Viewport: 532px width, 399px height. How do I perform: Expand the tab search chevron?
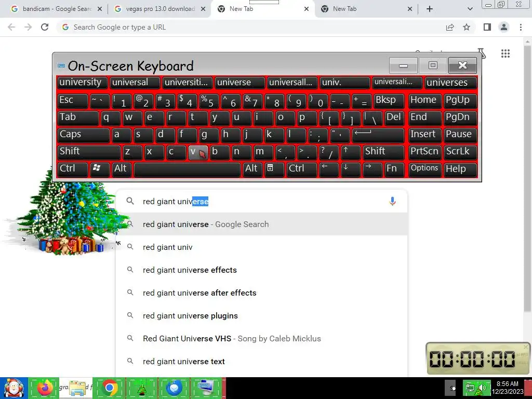click(470, 9)
